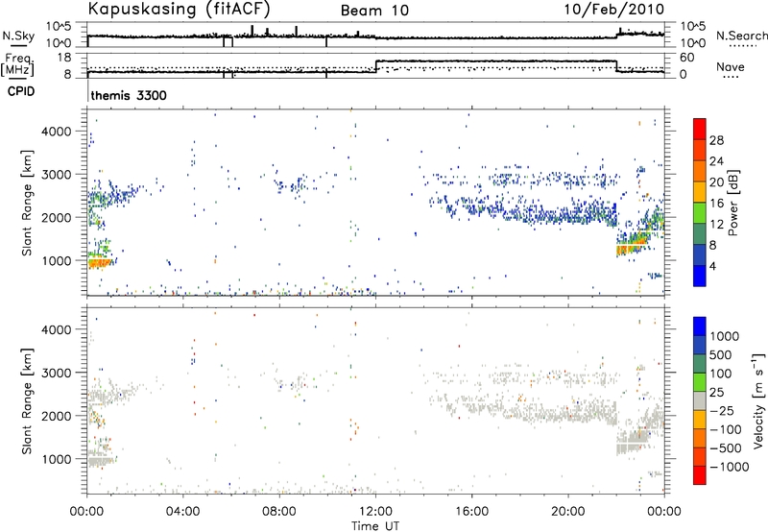Select the '60' tick on Nave axis
The image size is (768, 532).
coord(687,58)
